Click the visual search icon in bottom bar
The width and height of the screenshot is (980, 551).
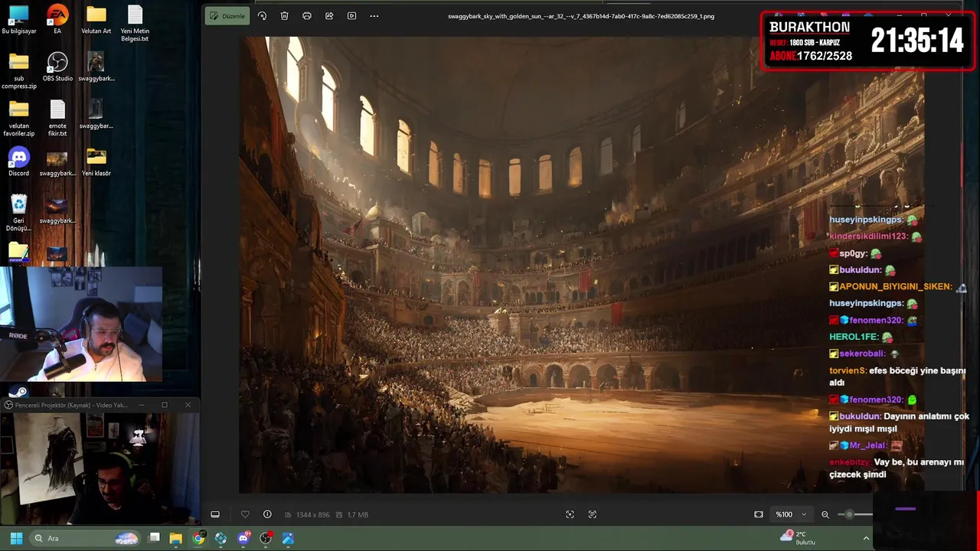(570, 514)
